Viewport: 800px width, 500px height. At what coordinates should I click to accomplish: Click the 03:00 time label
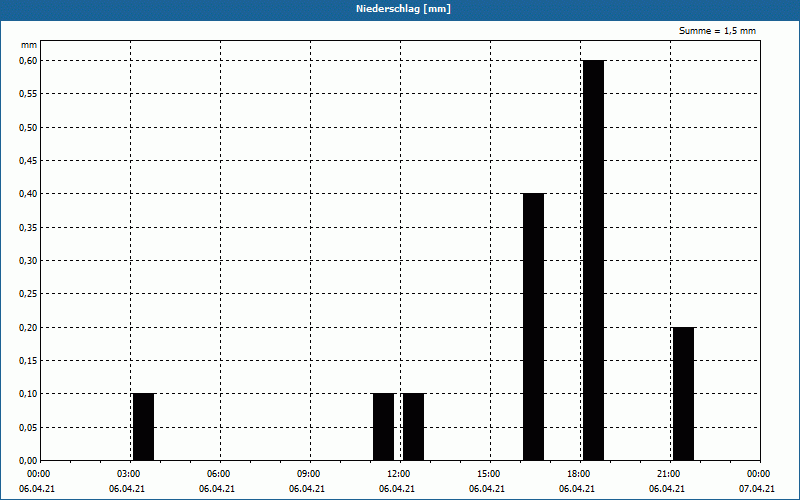[129, 474]
